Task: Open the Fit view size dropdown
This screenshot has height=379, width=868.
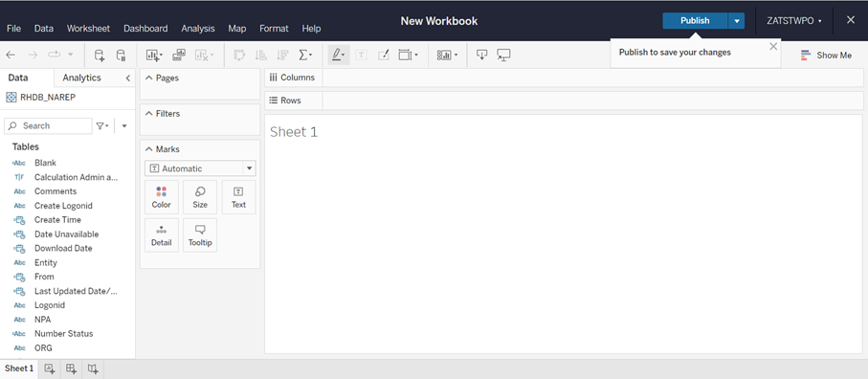Action: tap(409, 55)
